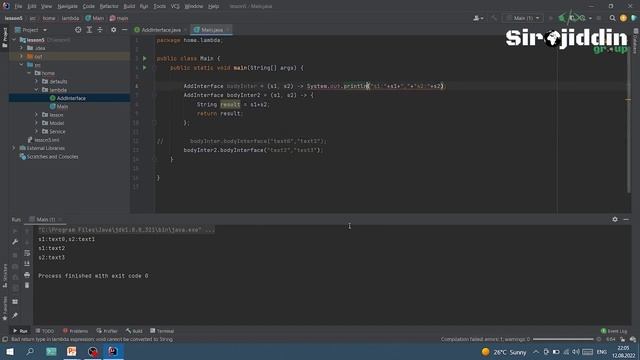640x360 pixels.
Task: Toggle soft-wrap in Run console
Action: coord(27,253)
